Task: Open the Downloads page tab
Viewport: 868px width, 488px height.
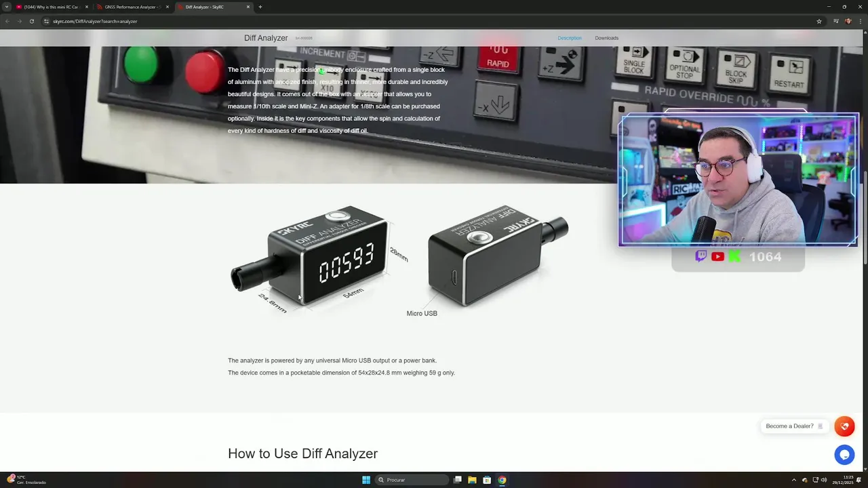Action: (607, 38)
